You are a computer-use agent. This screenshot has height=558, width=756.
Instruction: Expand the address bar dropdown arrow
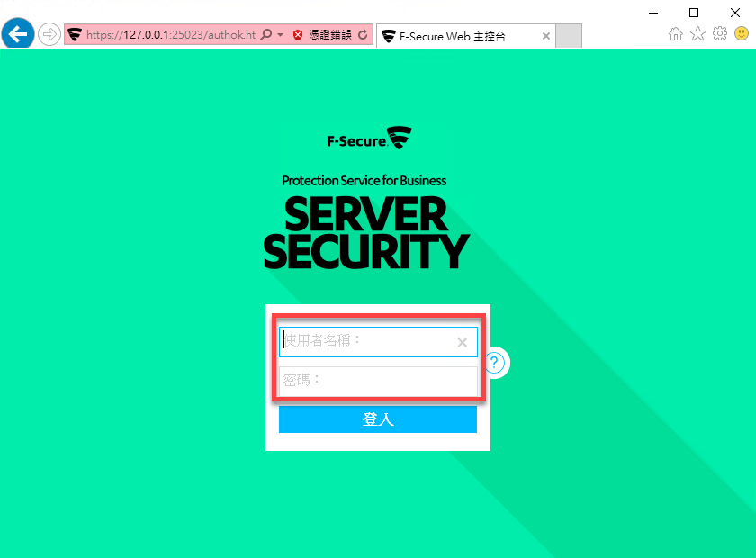tap(280, 35)
